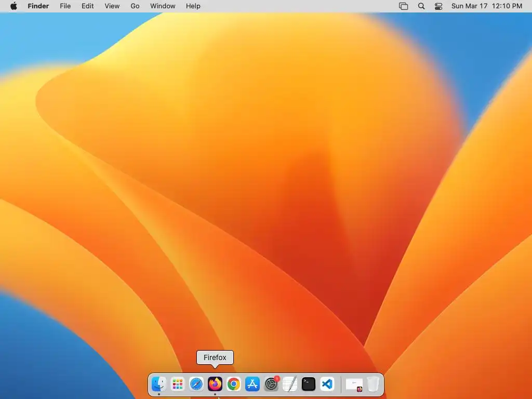Launch Google Chrome from the Dock

pyautogui.click(x=233, y=384)
